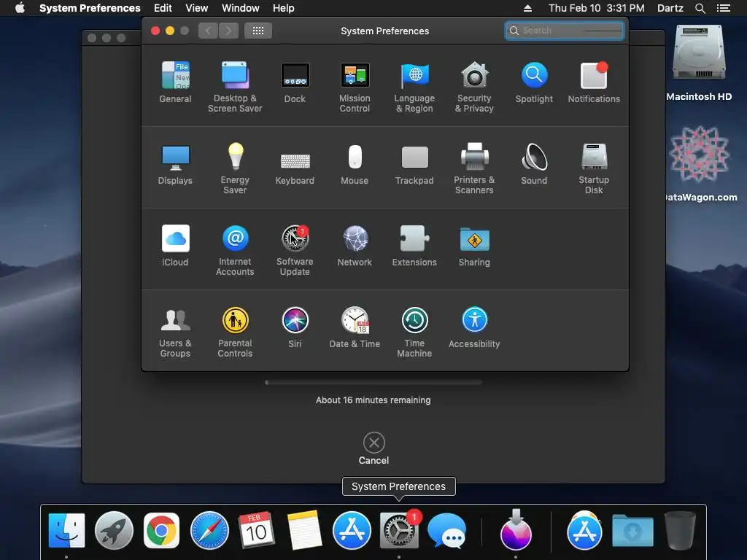747x560 pixels.
Task: Open the Network preference pane
Action: tap(355, 246)
